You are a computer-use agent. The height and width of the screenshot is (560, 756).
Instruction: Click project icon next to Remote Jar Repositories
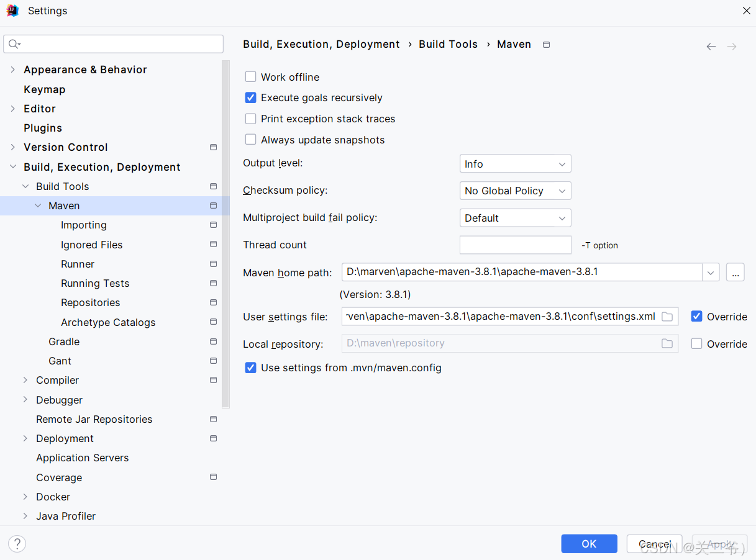[x=214, y=419]
